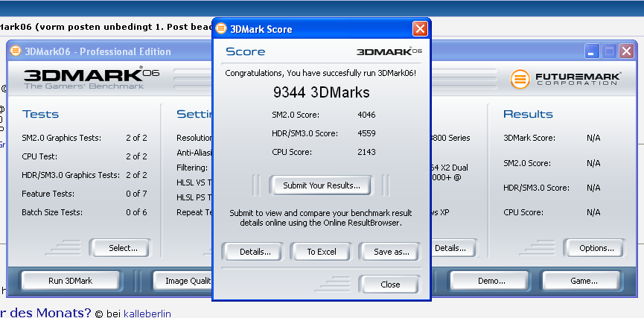
Task: Click 3DMark06 Professional Edition title bar icon
Action: pos(15,51)
